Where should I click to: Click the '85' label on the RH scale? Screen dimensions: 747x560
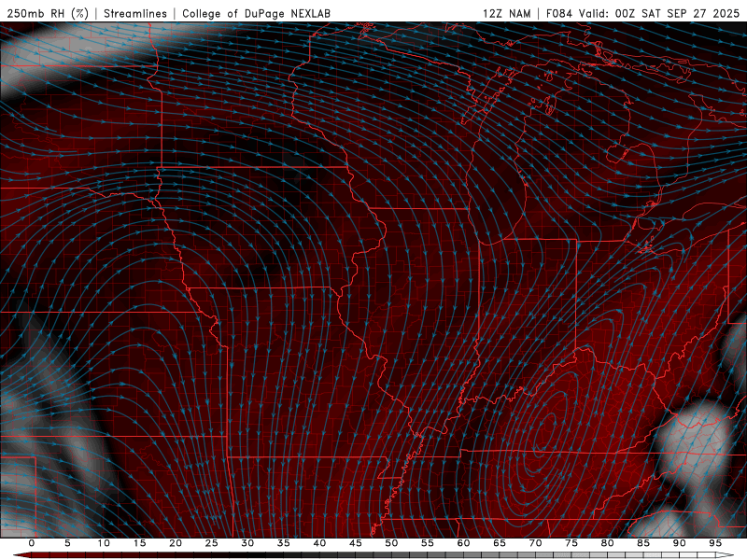click(643, 543)
